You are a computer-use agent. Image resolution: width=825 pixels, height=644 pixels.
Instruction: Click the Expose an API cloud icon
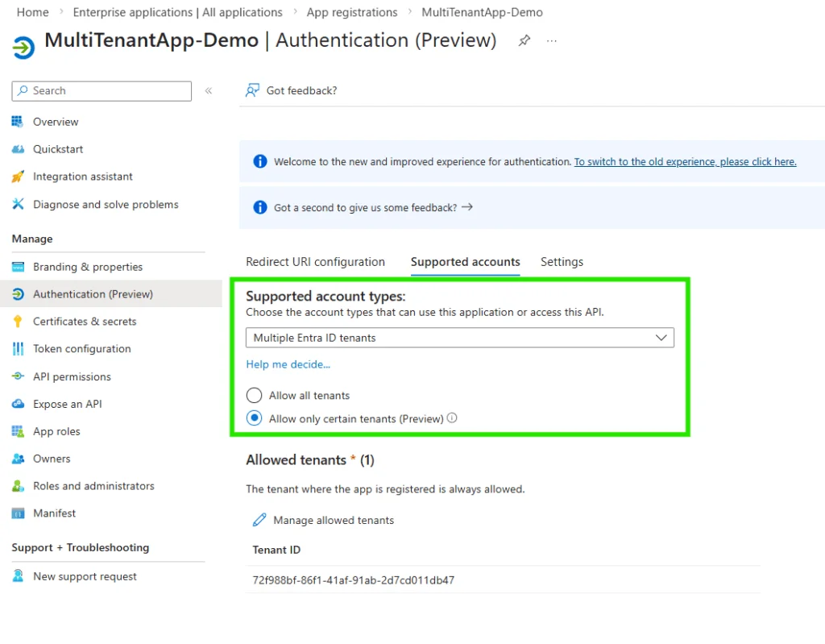[x=18, y=404]
